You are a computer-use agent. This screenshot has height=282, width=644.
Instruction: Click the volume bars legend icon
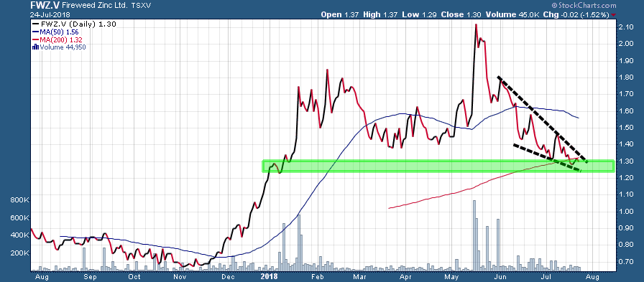tap(35, 47)
